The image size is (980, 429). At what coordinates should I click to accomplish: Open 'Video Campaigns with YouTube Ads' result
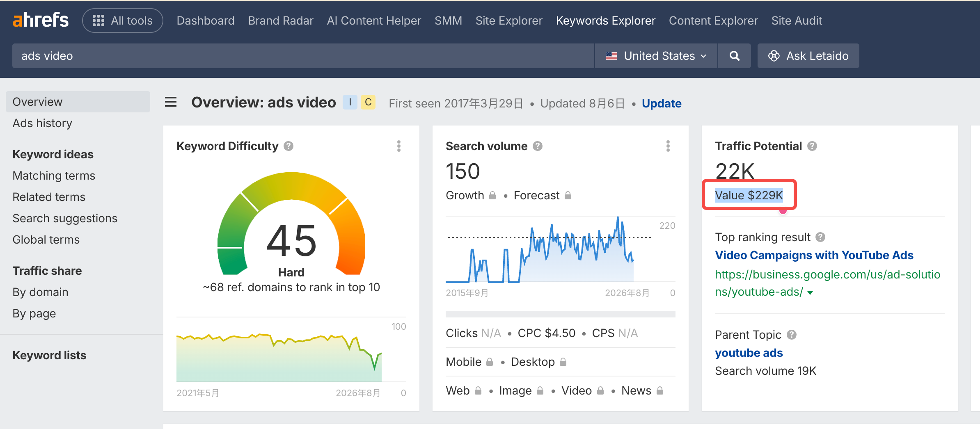pos(814,255)
